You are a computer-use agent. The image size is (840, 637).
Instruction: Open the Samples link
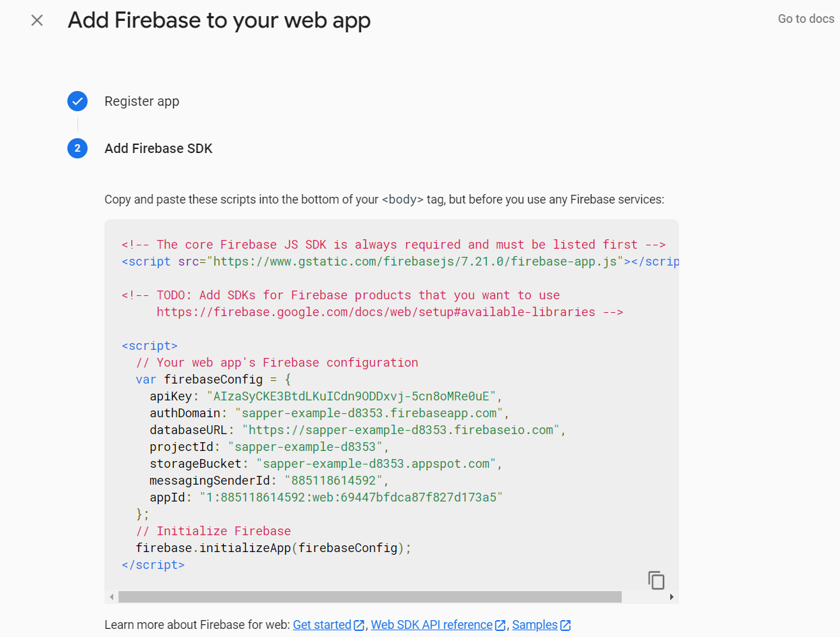point(535,625)
